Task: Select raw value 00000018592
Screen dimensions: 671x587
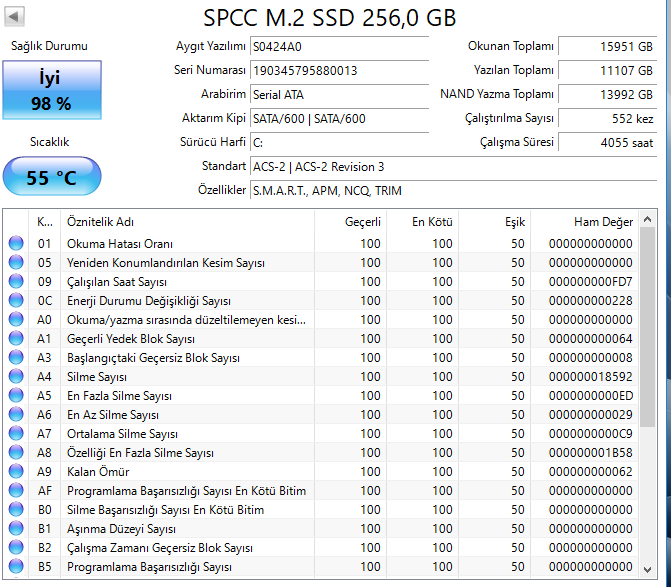Action: (x=591, y=377)
